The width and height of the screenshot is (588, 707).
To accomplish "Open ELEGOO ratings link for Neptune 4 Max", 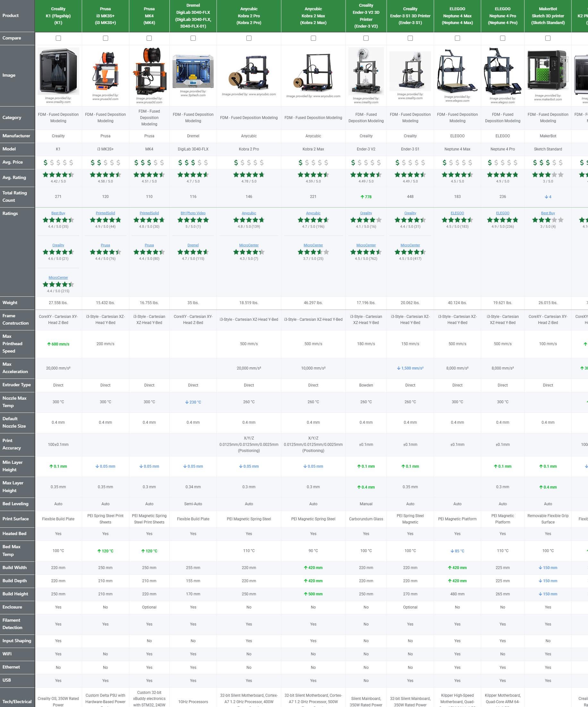I will (457, 213).
